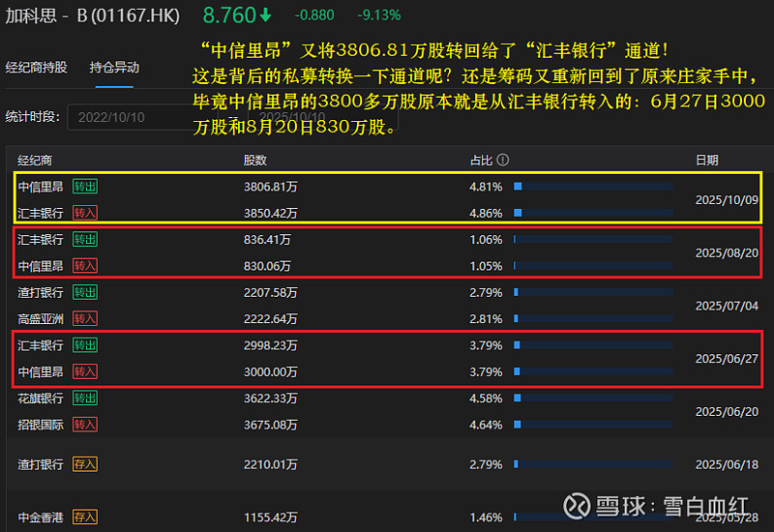Click the 日期 column header
The width and height of the screenshot is (774, 532).
pos(707,161)
